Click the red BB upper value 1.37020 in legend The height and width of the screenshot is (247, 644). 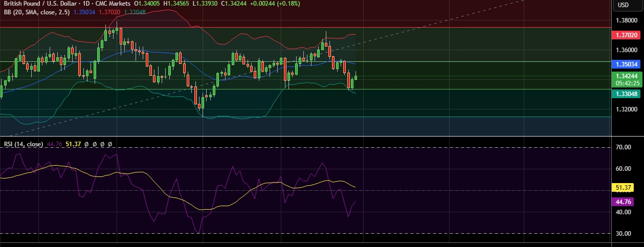(109, 11)
